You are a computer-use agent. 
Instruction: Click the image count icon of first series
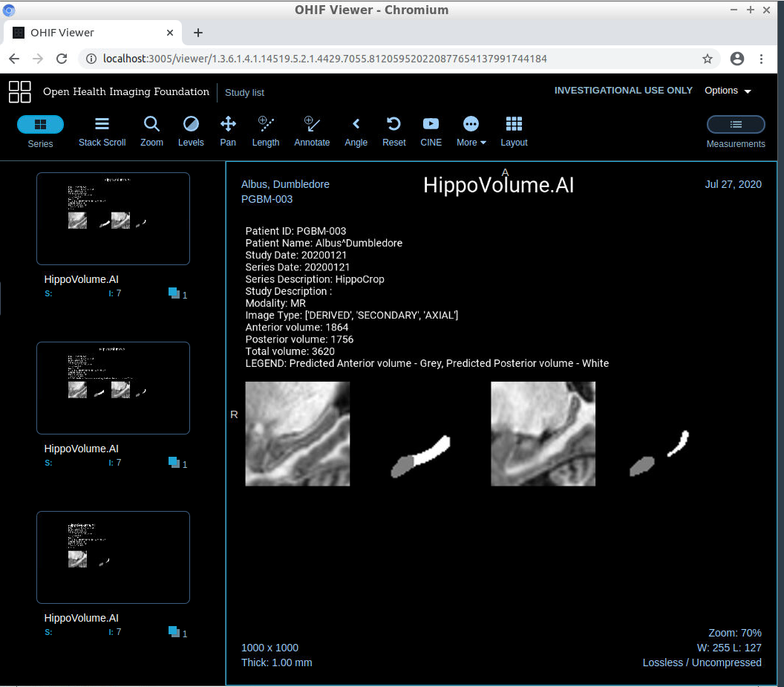tap(174, 293)
